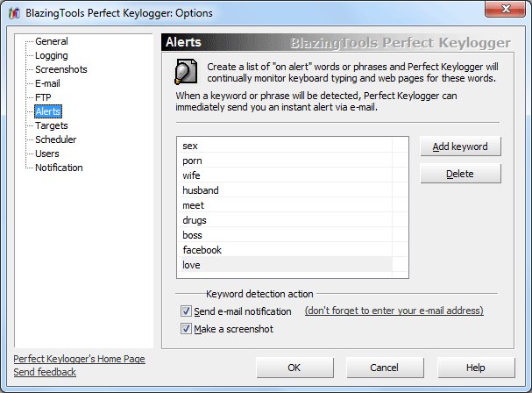Open Help for this dialog
This screenshot has height=393, width=532.
[476, 368]
